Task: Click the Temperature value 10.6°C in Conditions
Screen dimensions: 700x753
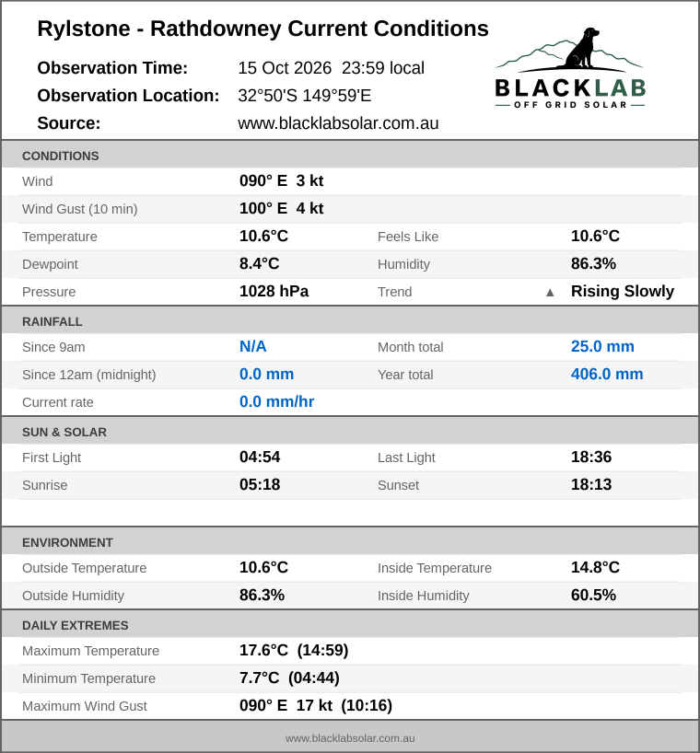Action: pos(263,237)
